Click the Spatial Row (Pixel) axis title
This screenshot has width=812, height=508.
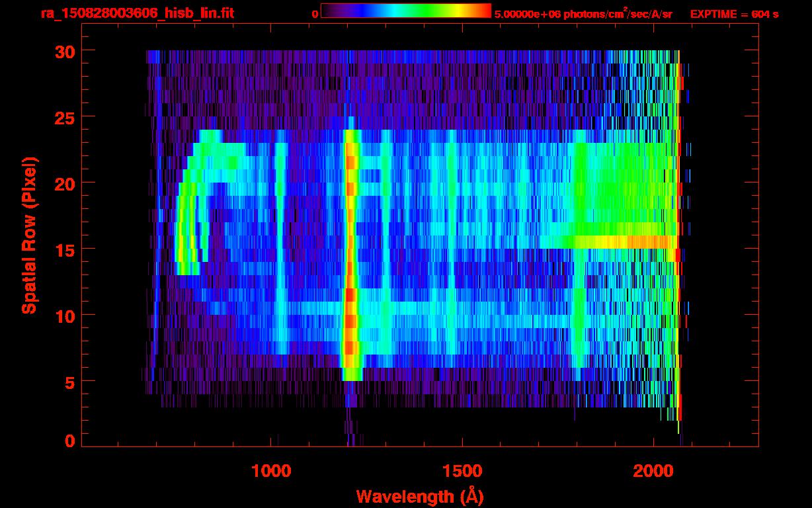click(x=29, y=235)
